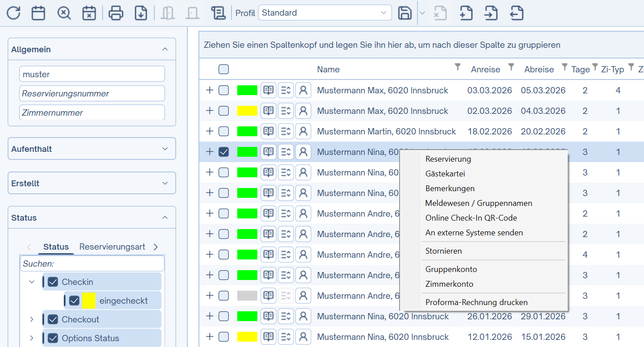Click the calendar with X icon
The height and width of the screenshot is (347, 644).
pos(89,13)
